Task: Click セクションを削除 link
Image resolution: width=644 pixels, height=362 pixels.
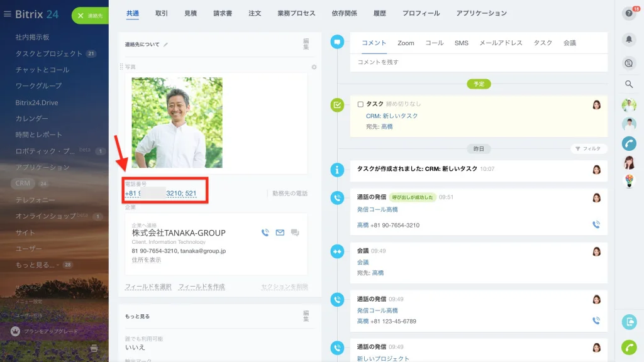Action: pos(285,287)
